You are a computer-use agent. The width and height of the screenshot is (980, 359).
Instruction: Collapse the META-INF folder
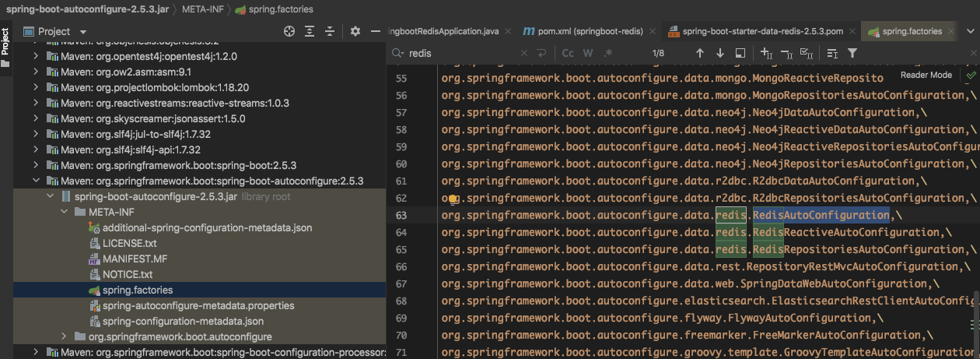tap(65, 212)
